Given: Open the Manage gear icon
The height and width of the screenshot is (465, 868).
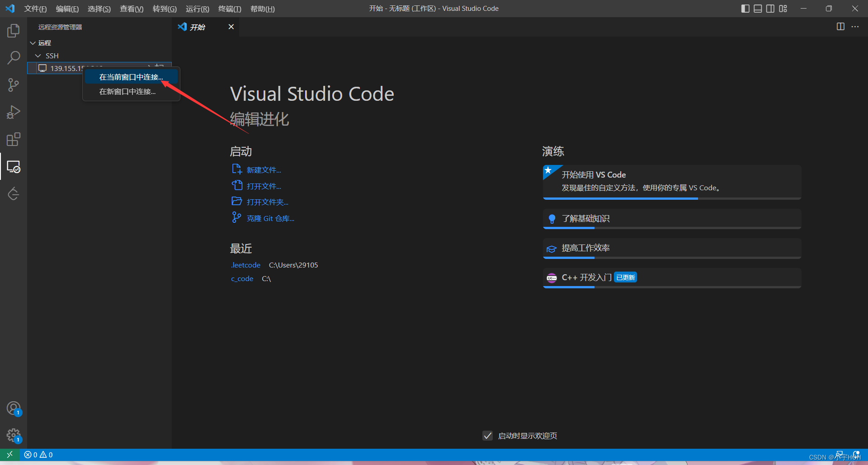Looking at the screenshot, I should [x=14, y=436].
